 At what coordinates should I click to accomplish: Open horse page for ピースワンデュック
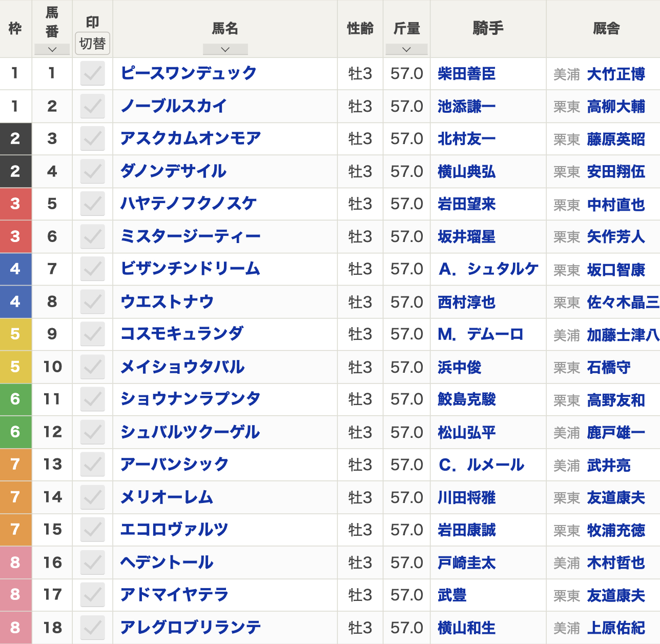tap(188, 73)
